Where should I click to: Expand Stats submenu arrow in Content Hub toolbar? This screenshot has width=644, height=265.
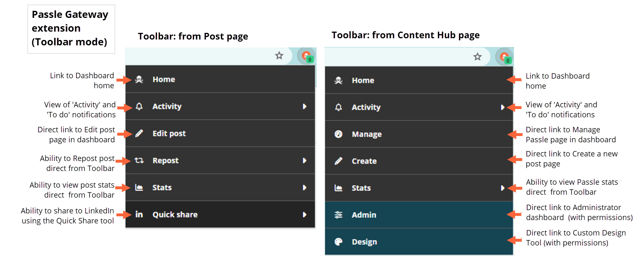click(503, 188)
